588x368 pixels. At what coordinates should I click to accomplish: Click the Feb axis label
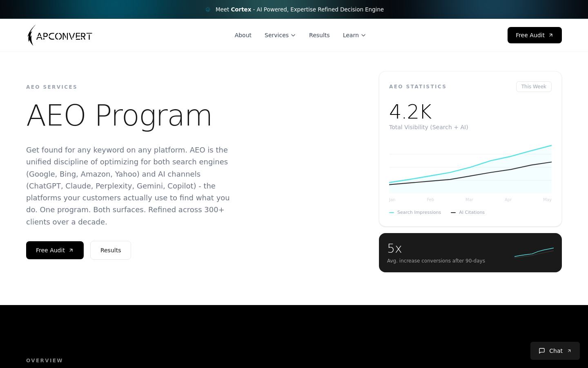(430, 200)
